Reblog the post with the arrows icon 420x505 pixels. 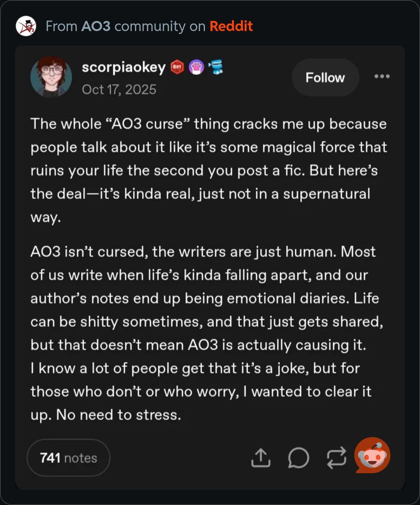pyautogui.click(x=336, y=458)
